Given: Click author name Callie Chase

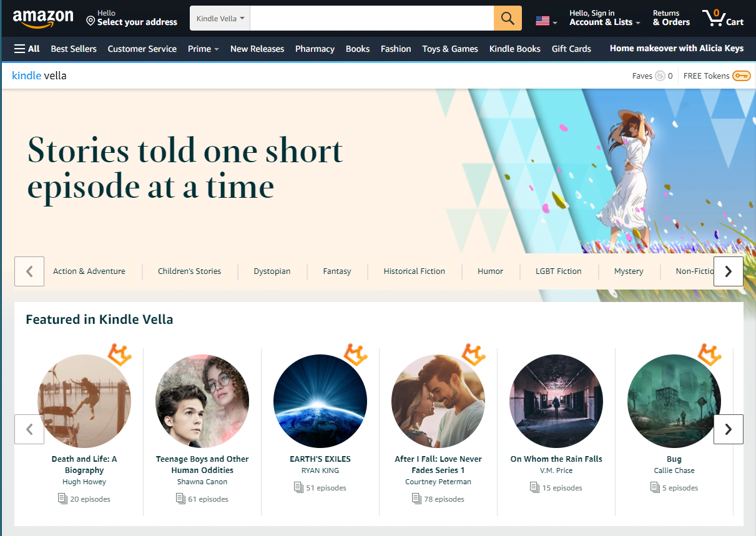Looking at the screenshot, I should tap(674, 470).
